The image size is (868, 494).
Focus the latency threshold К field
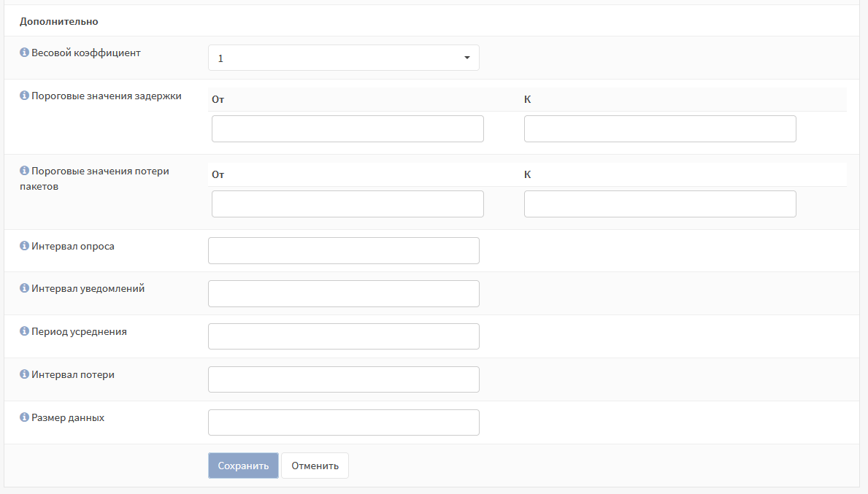(x=660, y=129)
